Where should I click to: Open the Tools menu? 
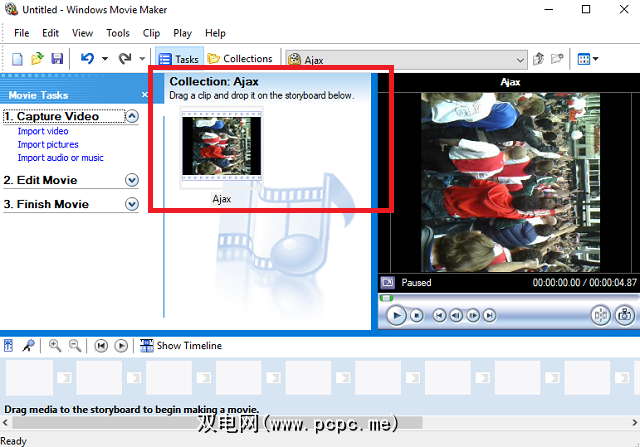click(118, 33)
